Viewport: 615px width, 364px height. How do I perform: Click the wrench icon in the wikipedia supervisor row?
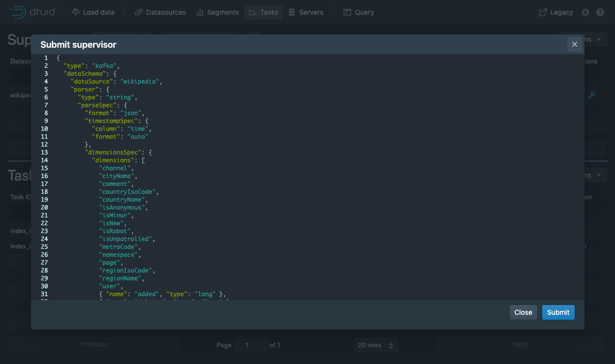point(592,95)
